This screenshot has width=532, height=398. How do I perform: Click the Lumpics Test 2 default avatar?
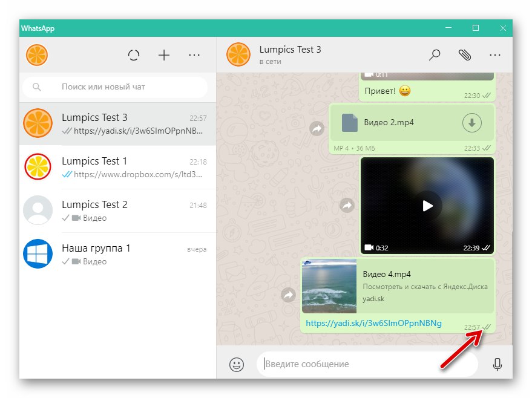[x=38, y=210]
